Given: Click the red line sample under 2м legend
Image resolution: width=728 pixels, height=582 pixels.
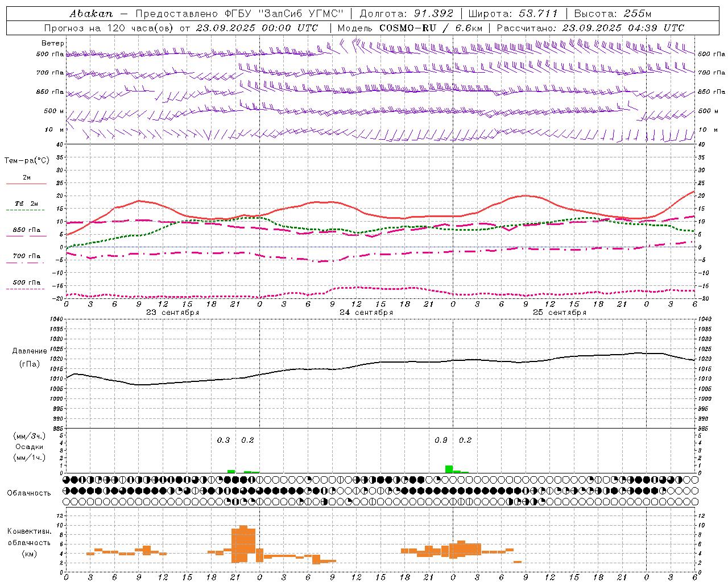Looking at the screenshot, I should pyautogui.click(x=26, y=184).
